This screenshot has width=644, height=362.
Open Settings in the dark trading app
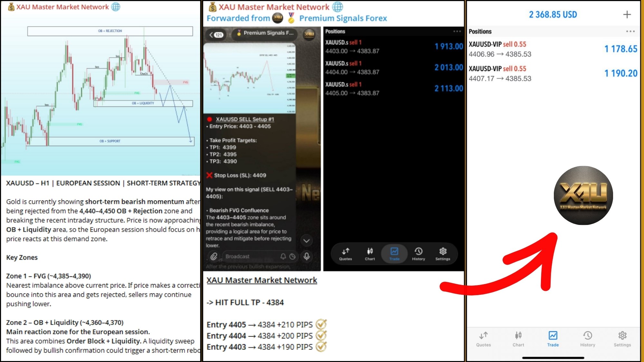tap(443, 254)
